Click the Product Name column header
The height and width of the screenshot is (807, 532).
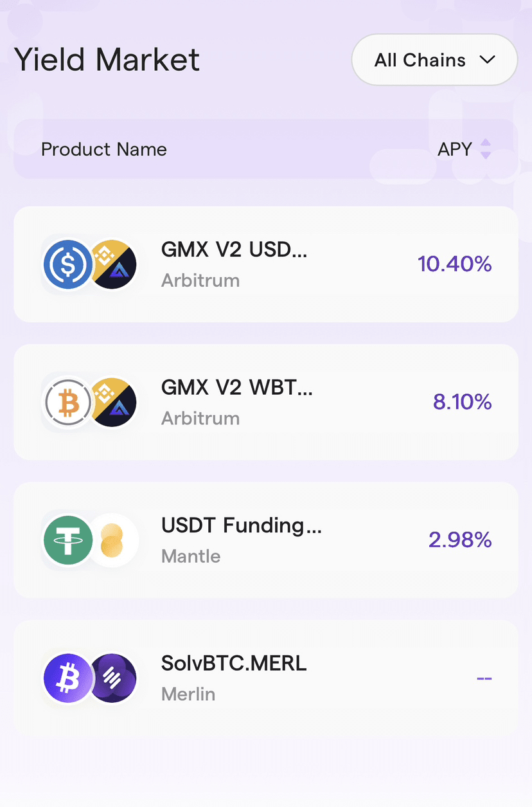104,149
